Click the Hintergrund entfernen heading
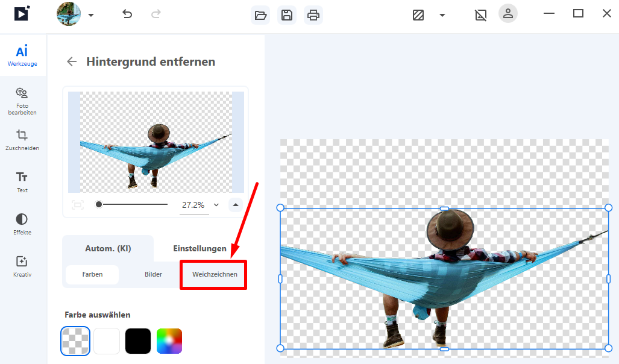The height and width of the screenshot is (364, 619). coord(151,61)
